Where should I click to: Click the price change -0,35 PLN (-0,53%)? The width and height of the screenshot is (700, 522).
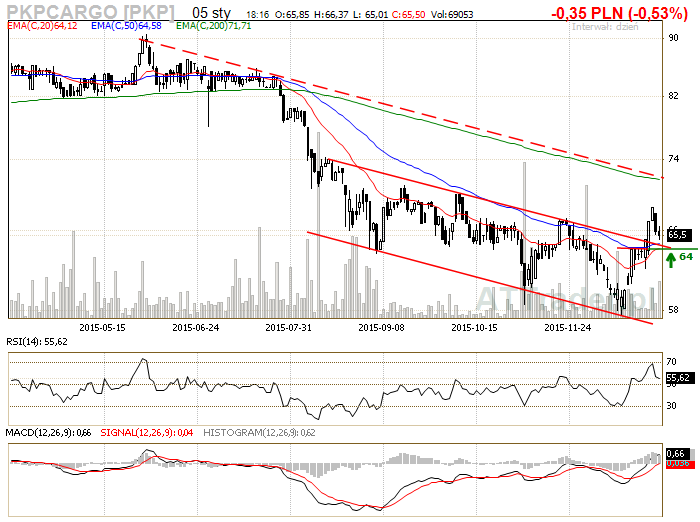[x=619, y=13]
